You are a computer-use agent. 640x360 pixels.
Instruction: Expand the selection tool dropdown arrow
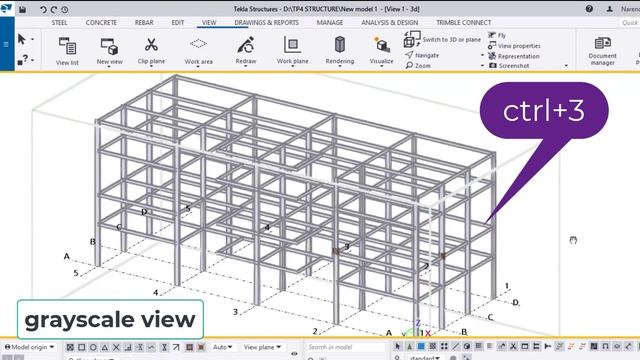[33, 40]
